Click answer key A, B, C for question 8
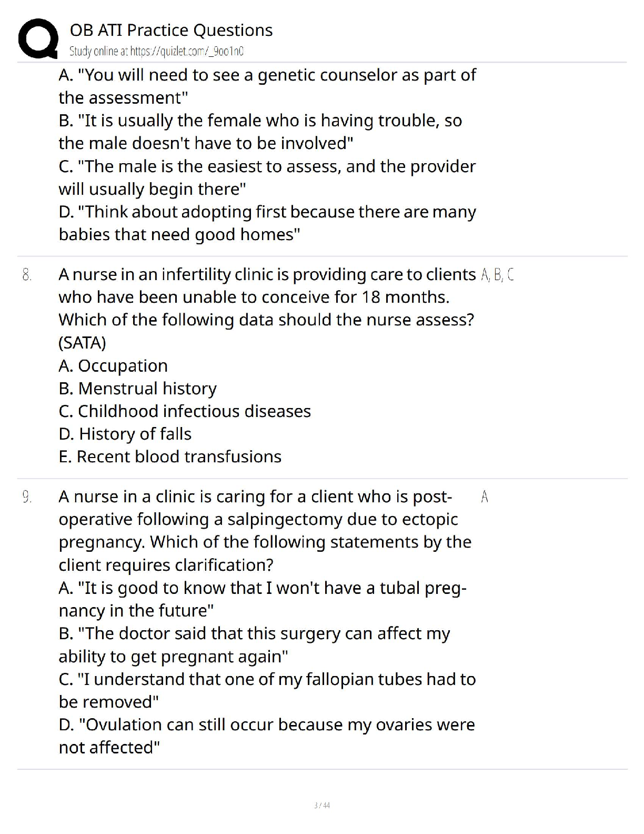Image resolution: width=644 pixels, height=834 pixels. click(x=497, y=274)
